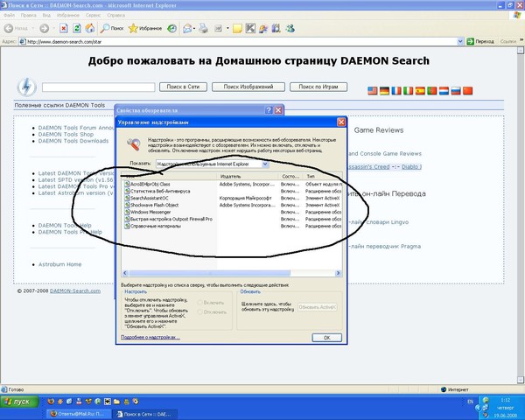Viewport: 525px width, 420px height.
Task: Open the Подробнее о надстройках link
Action: (150, 337)
